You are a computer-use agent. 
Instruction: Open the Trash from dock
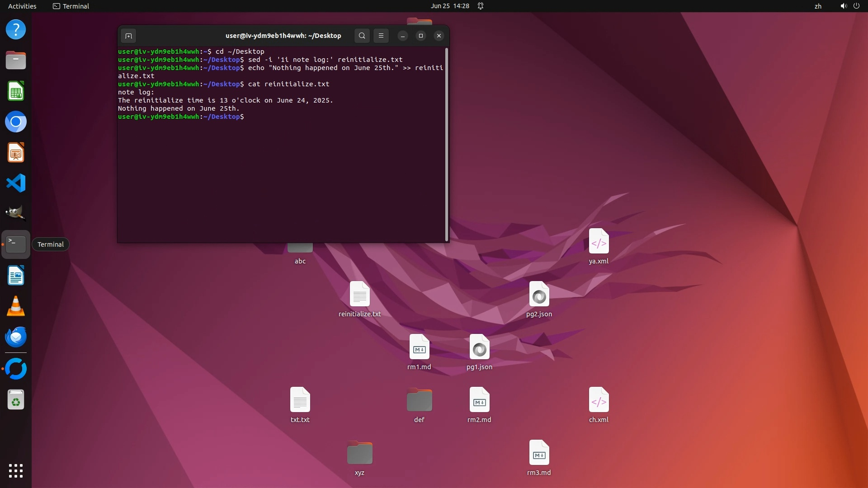pos(16,400)
